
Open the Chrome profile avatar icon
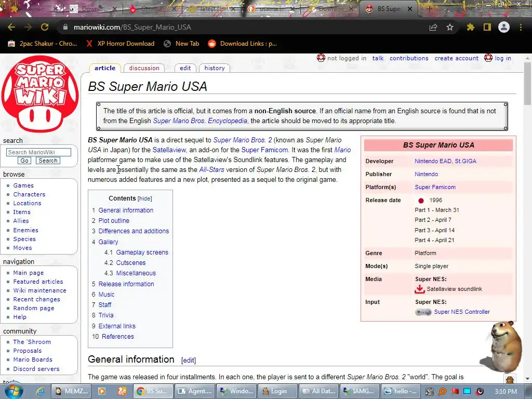pos(504,27)
